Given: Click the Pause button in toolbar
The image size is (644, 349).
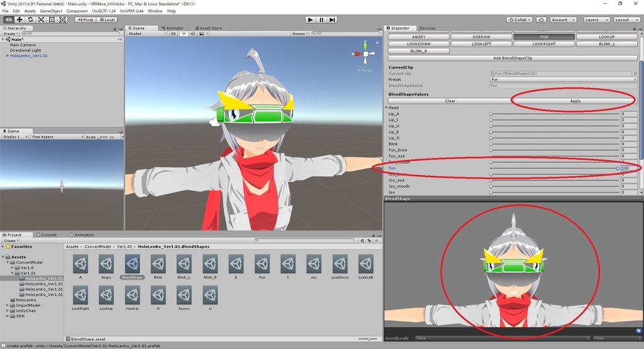Looking at the screenshot, I should (x=321, y=19).
